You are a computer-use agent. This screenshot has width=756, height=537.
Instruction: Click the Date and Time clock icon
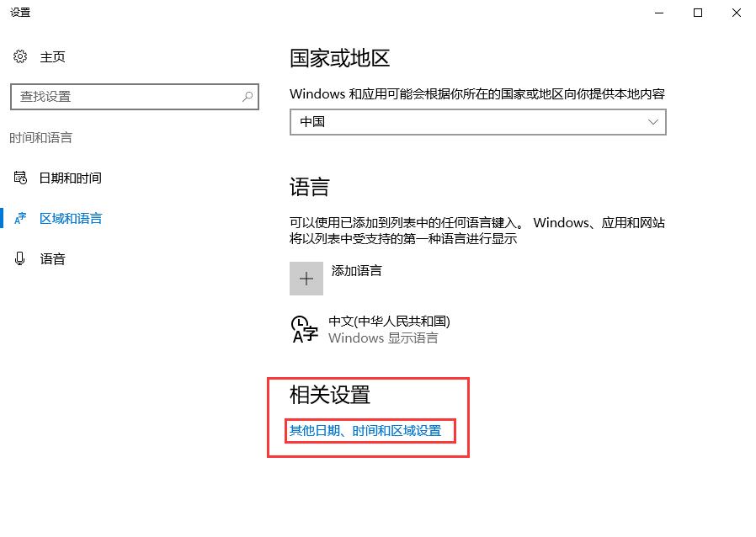20,178
